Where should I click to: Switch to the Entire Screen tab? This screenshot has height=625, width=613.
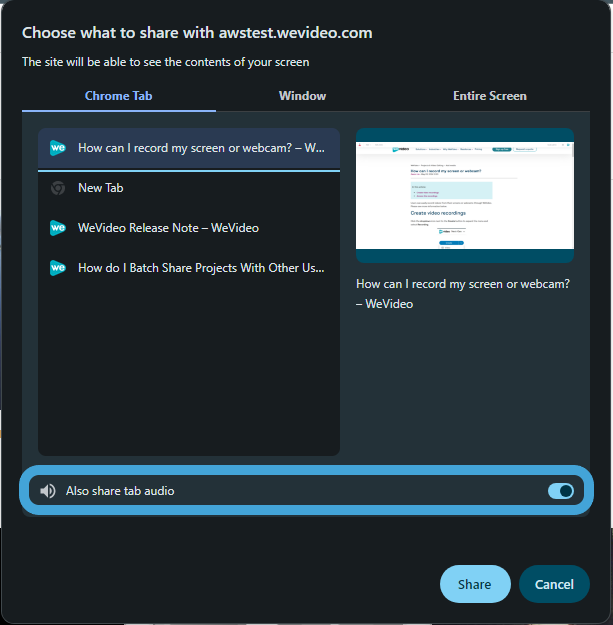(490, 96)
